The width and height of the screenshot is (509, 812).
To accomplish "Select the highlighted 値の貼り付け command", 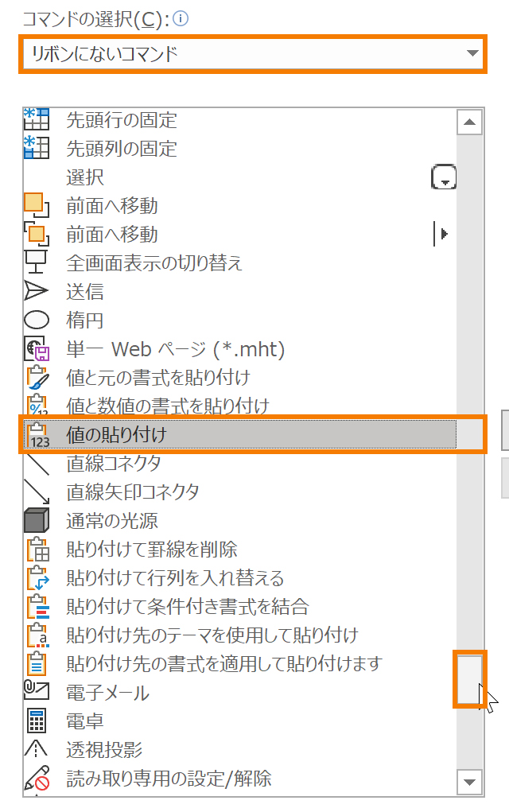I will point(240,434).
